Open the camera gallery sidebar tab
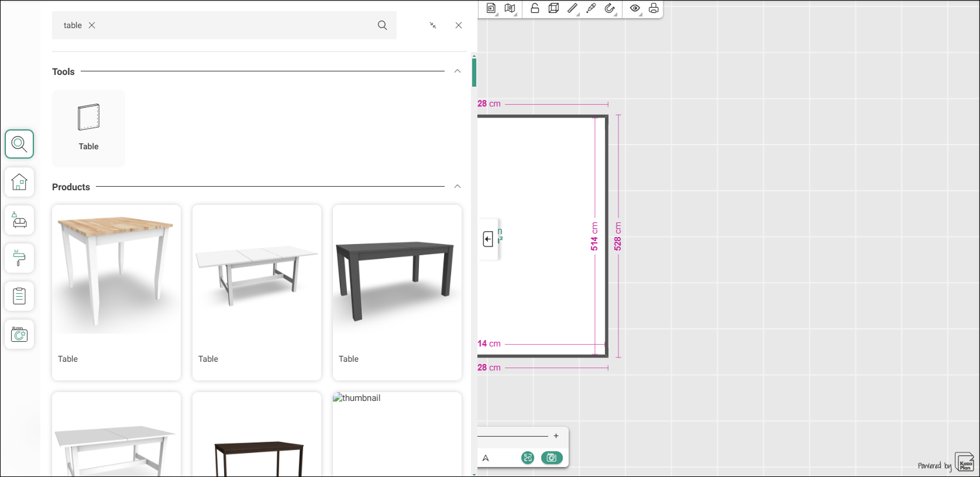Image resolution: width=980 pixels, height=477 pixels. tap(19, 334)
